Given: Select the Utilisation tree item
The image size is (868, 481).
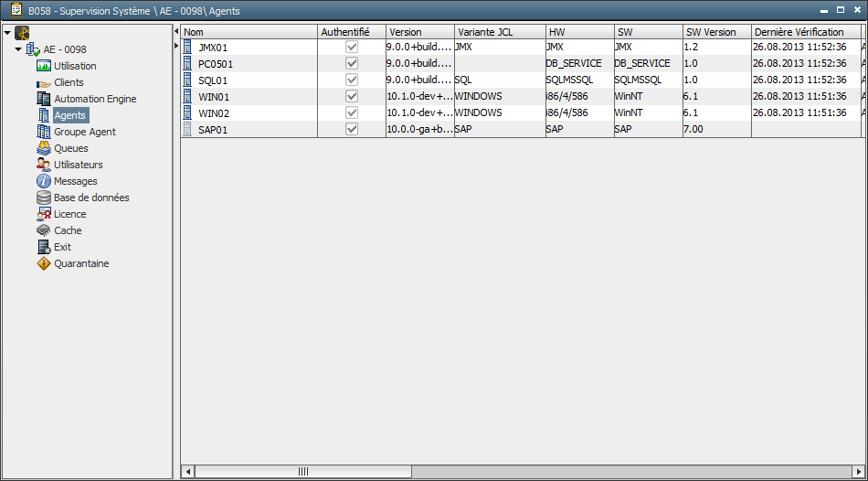Looking at the screenshot, I should pos(75,66).
